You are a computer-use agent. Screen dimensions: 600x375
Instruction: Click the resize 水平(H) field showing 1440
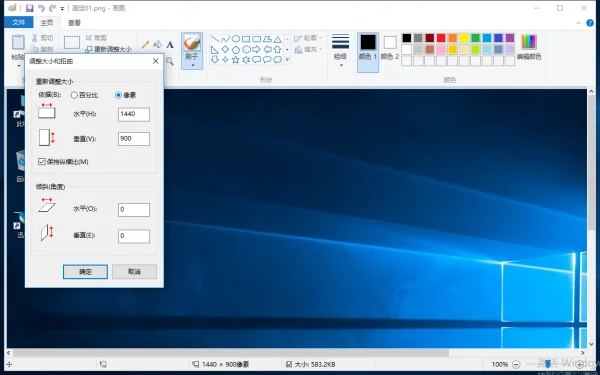[134, 114]
